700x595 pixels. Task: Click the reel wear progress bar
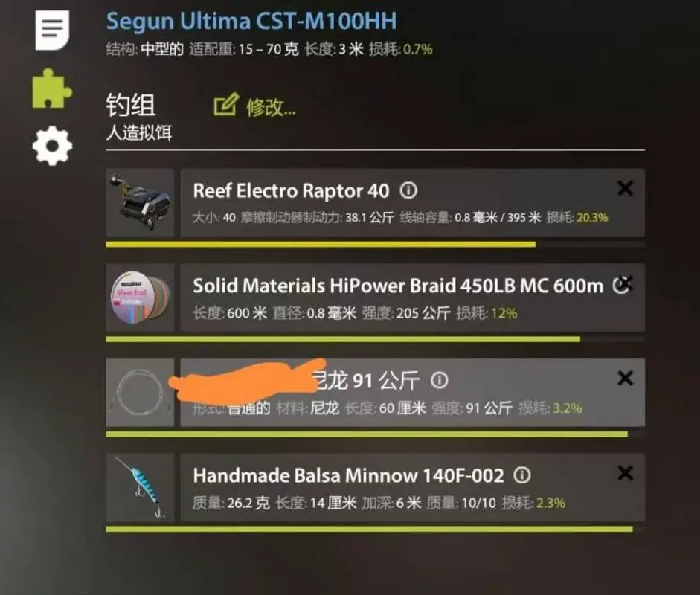pos(375,244)
